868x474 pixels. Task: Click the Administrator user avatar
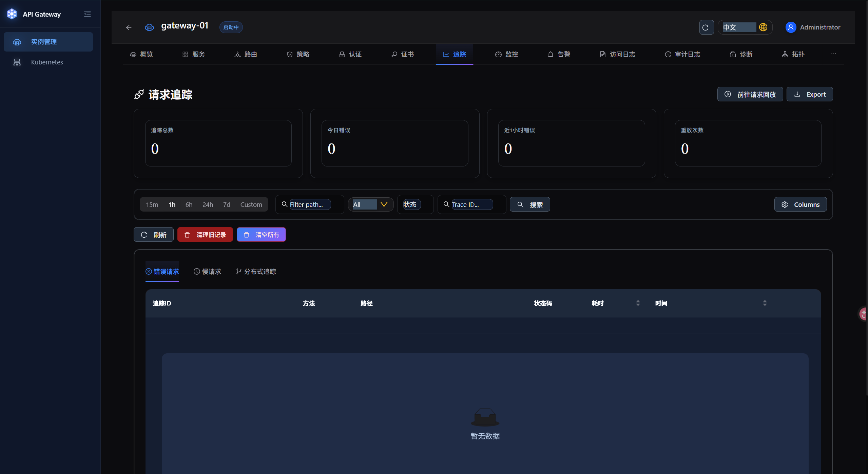coord(791,27)
